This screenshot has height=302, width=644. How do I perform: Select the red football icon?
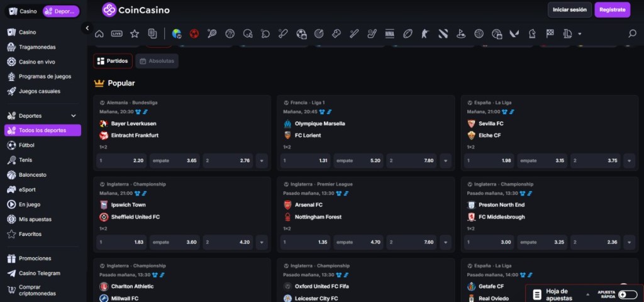194,34
